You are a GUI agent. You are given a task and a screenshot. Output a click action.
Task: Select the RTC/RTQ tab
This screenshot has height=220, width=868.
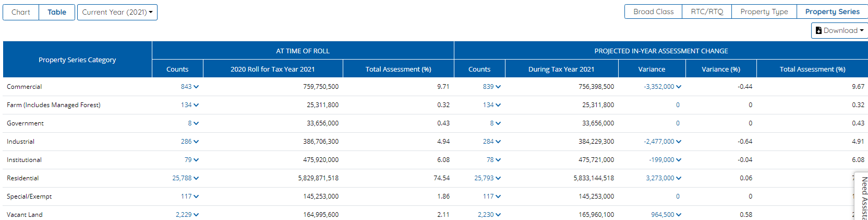[707, 11]
